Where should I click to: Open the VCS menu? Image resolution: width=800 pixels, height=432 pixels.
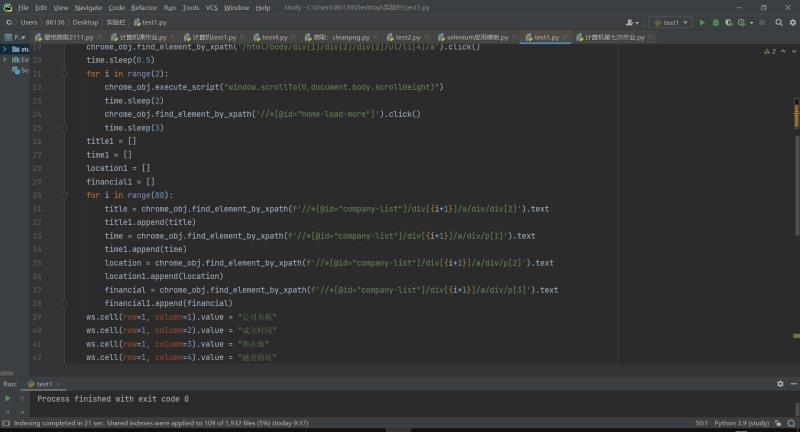(x=211, y=8)
